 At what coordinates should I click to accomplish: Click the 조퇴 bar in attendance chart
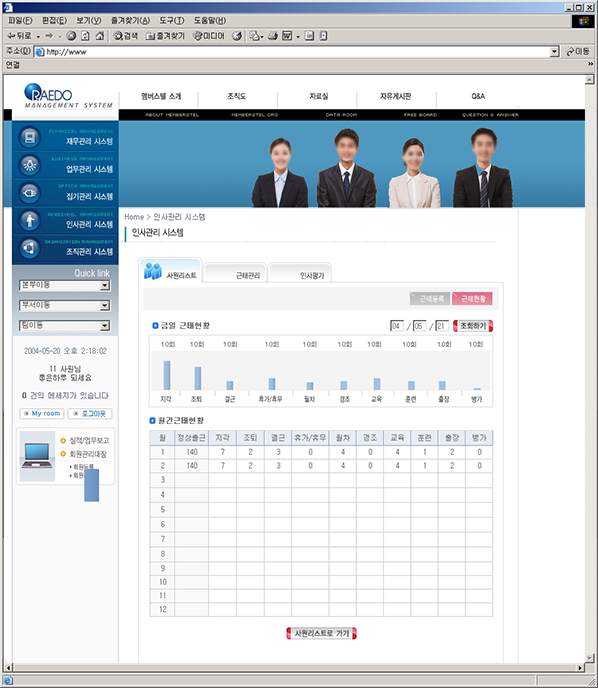198,378
